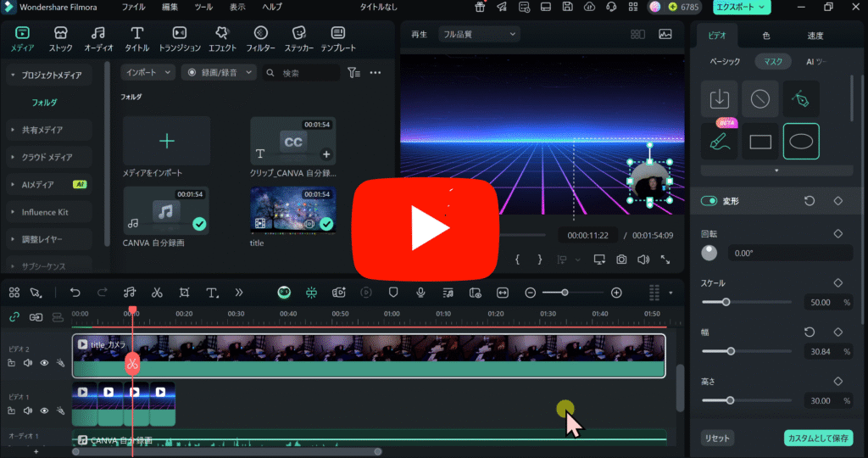Open the Filters tab
Image resolution: width=868 pixels, height=458 pixels.
click(x=261, y=39)
